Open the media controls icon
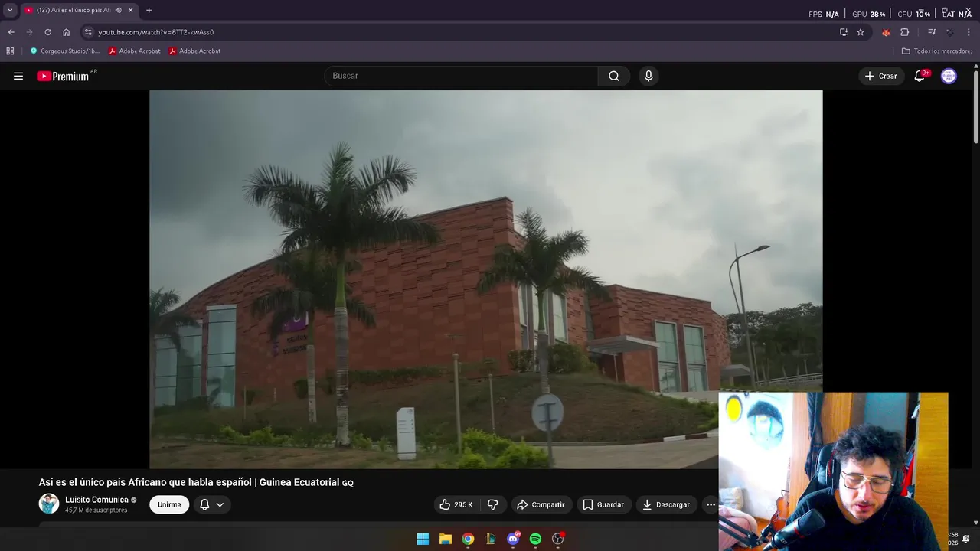Screen dimensions: 980x551 [932, 32]
